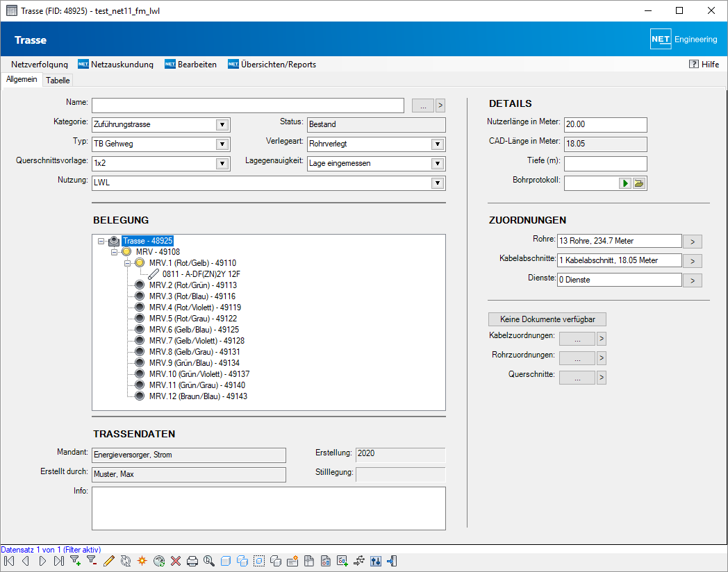Select MRV.2 (Rot/Grün) - 49113 row
The width and height of the screenshot is (728, 572).
pos(192,285)
